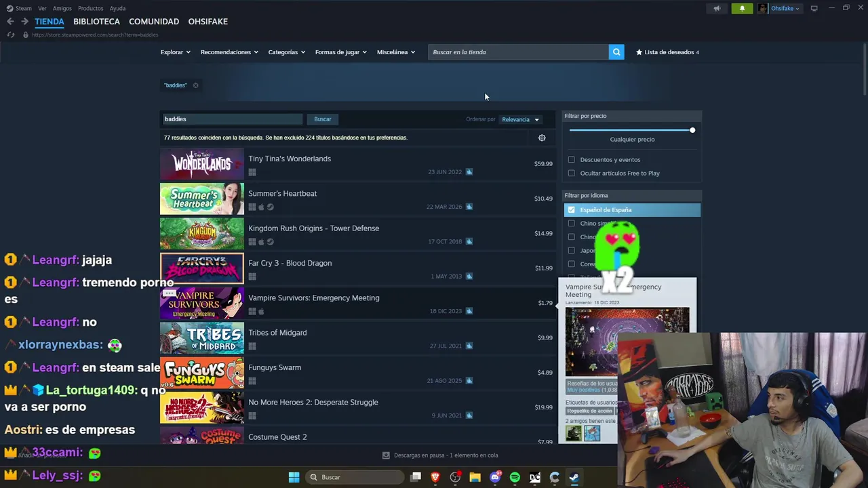Go forward with the right arrow

[24, 22]
